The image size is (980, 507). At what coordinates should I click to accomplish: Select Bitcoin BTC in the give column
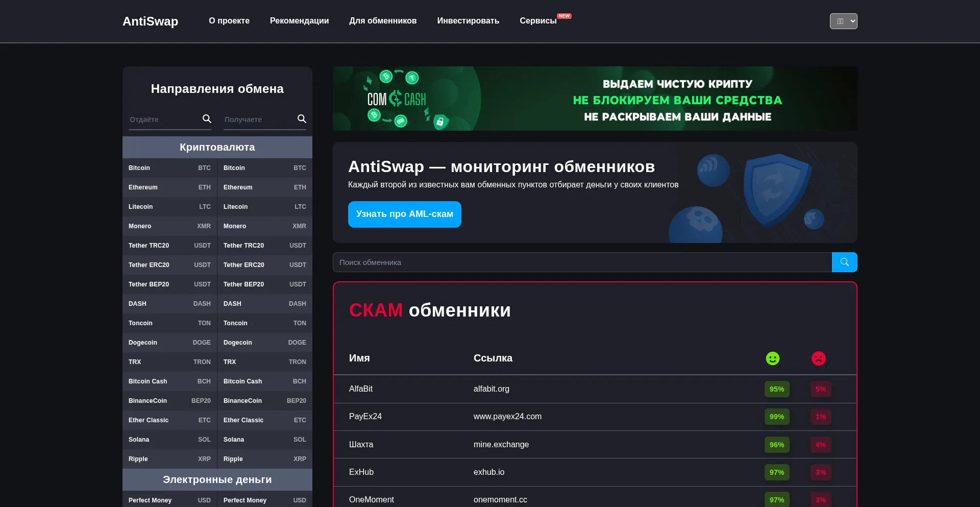click(169, 168)
